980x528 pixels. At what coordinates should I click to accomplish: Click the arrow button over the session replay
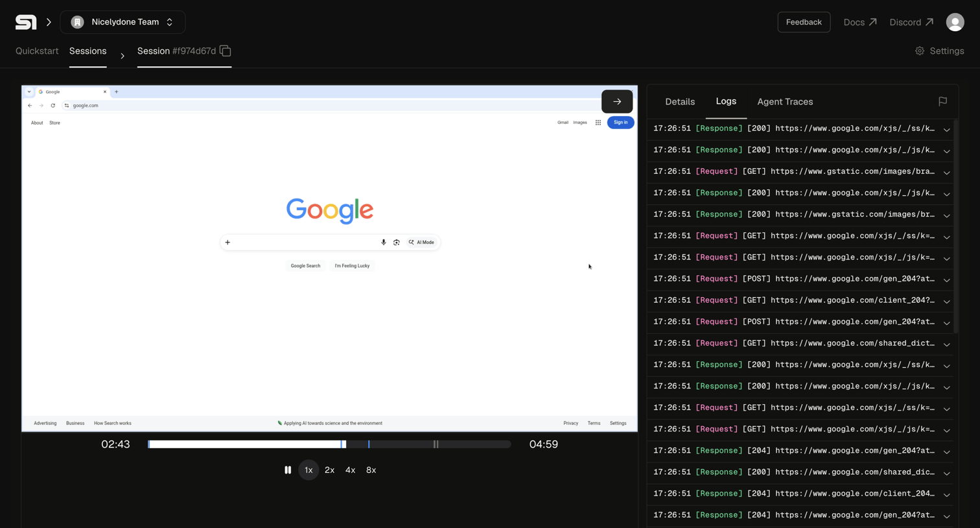tap(617, 101)
